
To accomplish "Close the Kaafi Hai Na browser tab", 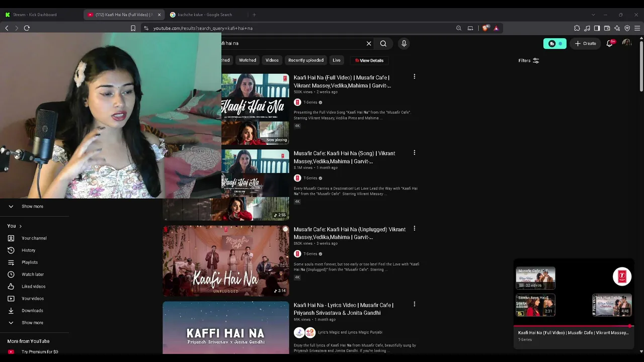I will pyautogui.click(x=159, y=15).
